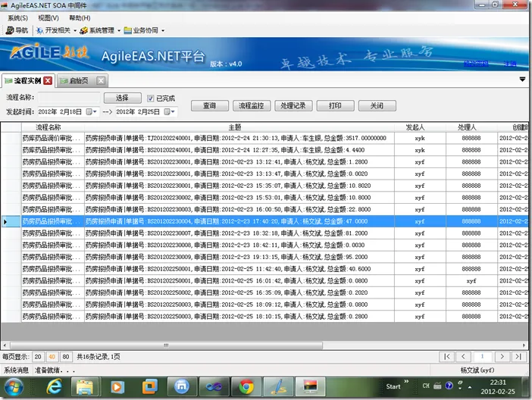The height and width of the screenshot is (400, 532).
Task: Open the 视图(V) menu
Action: tap(49, 18)
